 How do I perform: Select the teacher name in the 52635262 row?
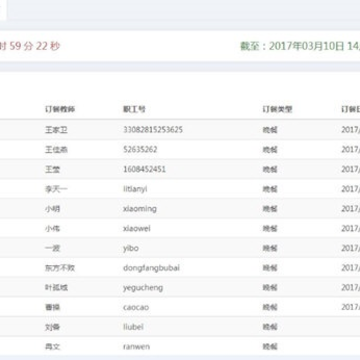[x=56, y=149]
